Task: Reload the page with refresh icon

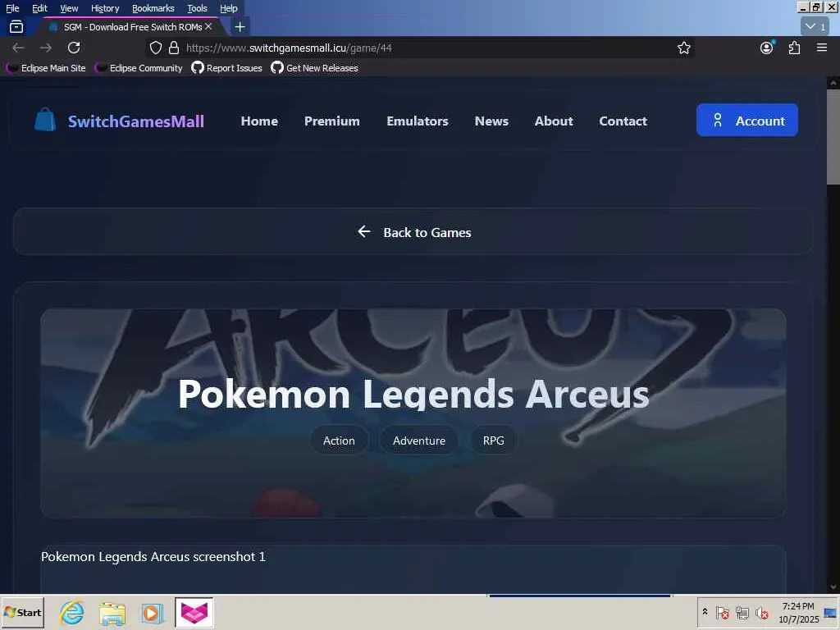Action: (74, 48)
